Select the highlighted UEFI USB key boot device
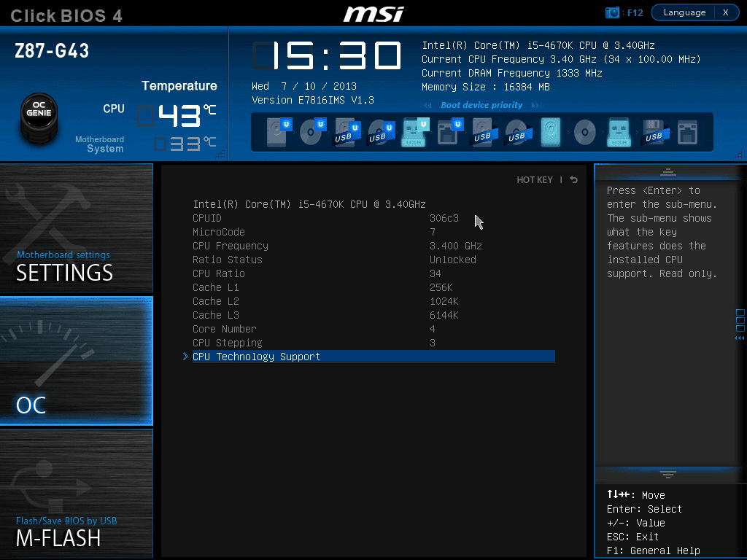 414,133
